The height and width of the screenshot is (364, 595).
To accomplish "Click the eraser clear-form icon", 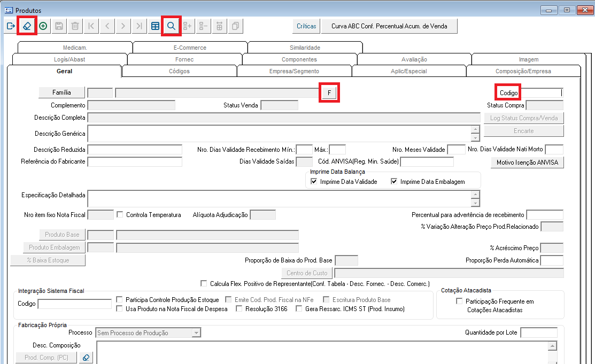I will [x=27, y=26].
